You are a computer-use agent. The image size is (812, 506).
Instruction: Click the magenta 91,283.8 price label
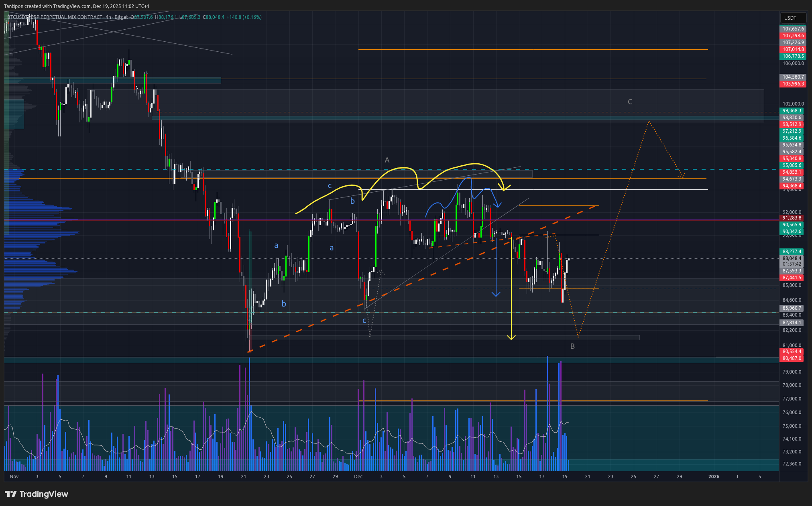pos(792,218)
